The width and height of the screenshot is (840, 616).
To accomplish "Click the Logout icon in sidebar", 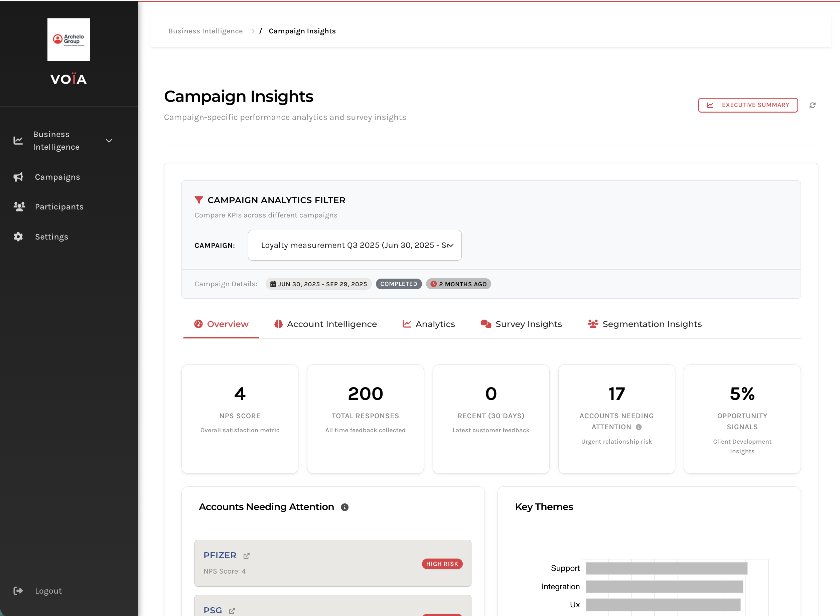I will [18, 591].
